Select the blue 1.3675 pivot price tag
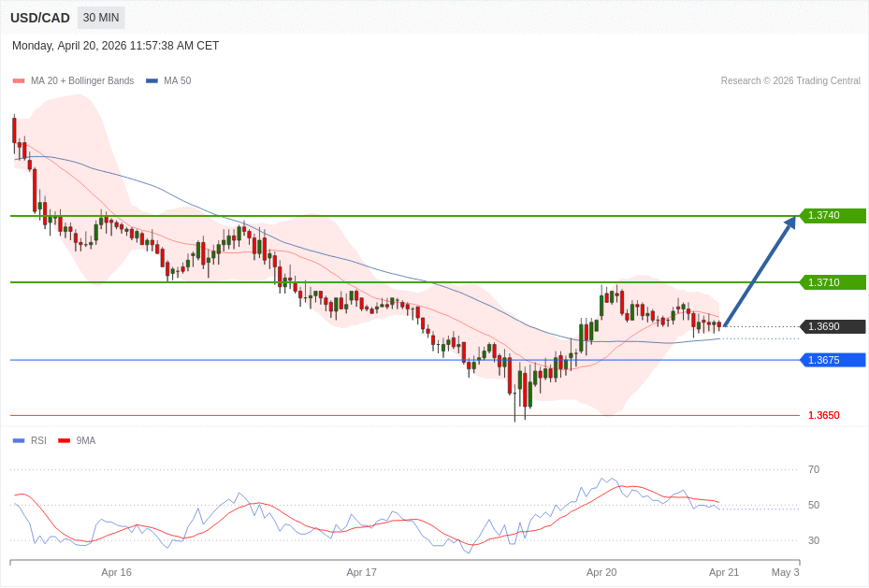Viewport: 869px width, 588px height. [x=833, y=360]
